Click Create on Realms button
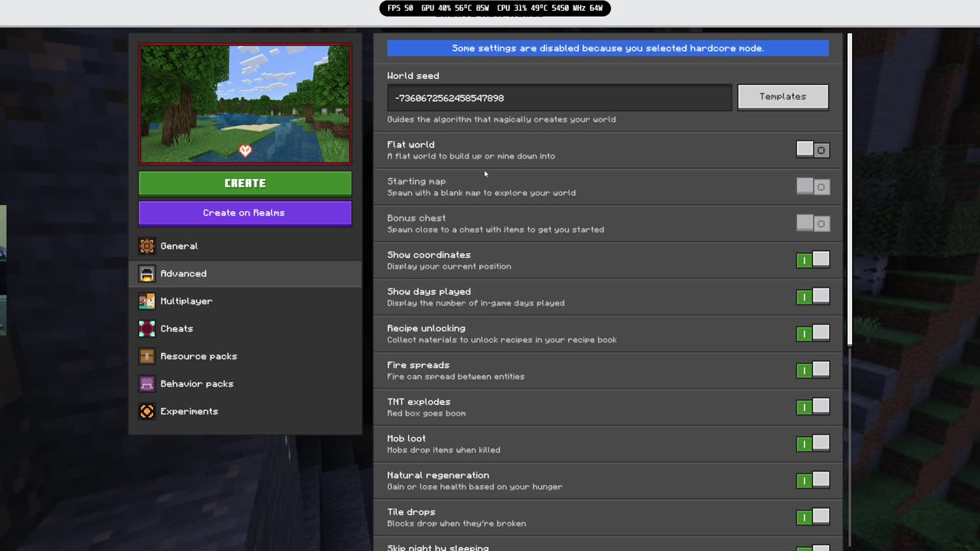 [245, 213]
